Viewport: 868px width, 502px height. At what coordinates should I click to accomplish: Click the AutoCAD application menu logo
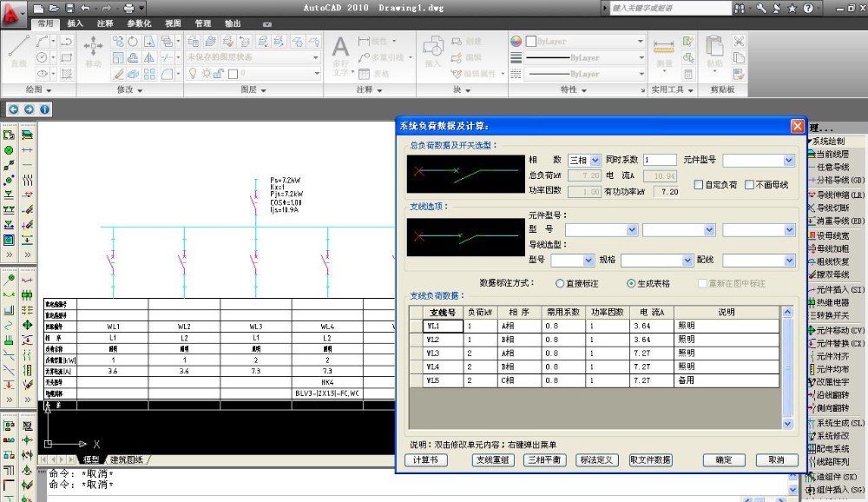(11, 12)
